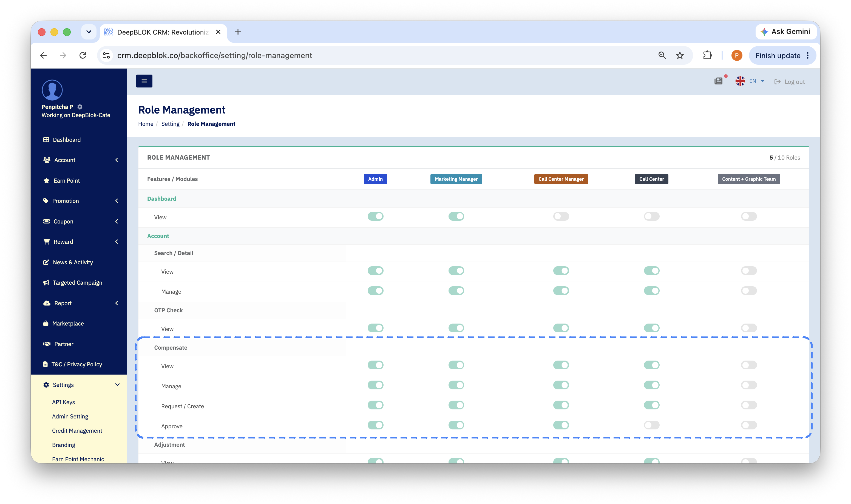Go to Home breadcrumb link
The width and height of the screenshot is (851, 504).
click(x=146, y=124)
